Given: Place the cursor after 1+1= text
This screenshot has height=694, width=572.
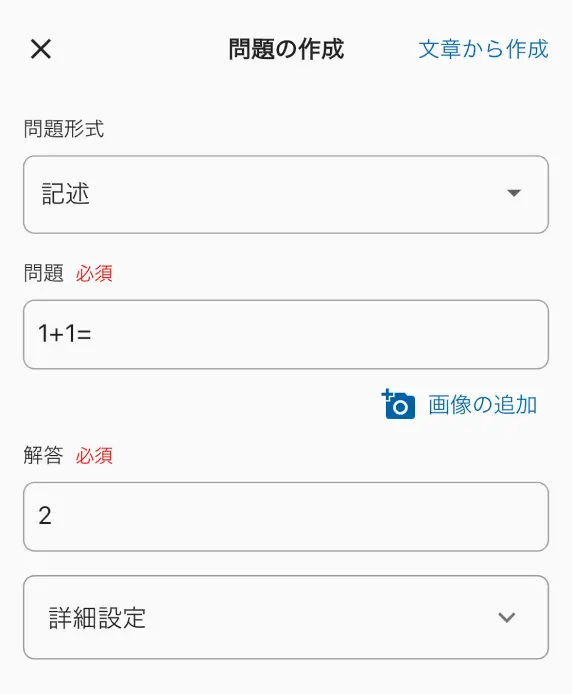Looking at the screenshot, I should tap(93, 334).
